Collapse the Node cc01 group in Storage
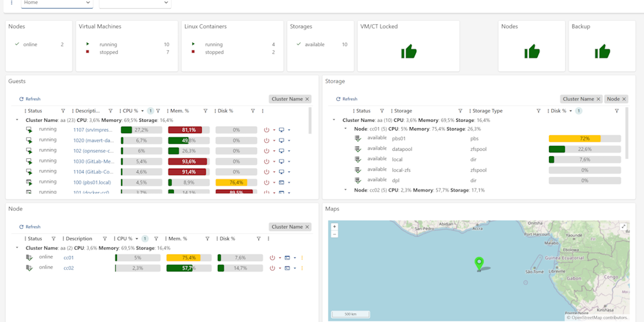Viewport: 644px width, 322px height. click(x=346, y=129)
